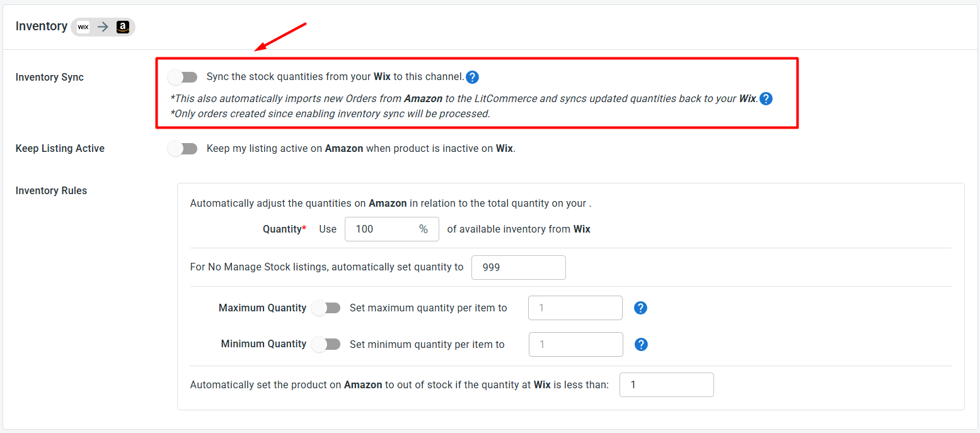Click the Inventory Sync label
The width and height of the screenshot is (980, 433).
coord(50,78)
